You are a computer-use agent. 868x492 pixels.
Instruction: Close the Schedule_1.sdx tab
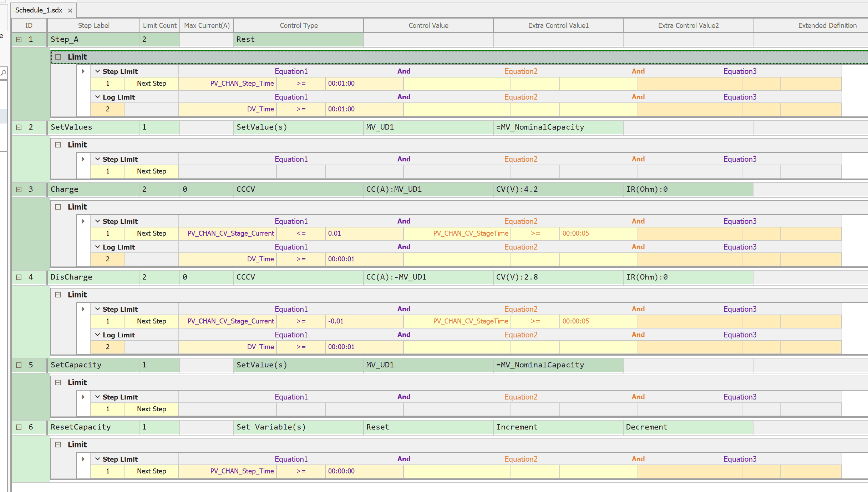tap(70, 11)
